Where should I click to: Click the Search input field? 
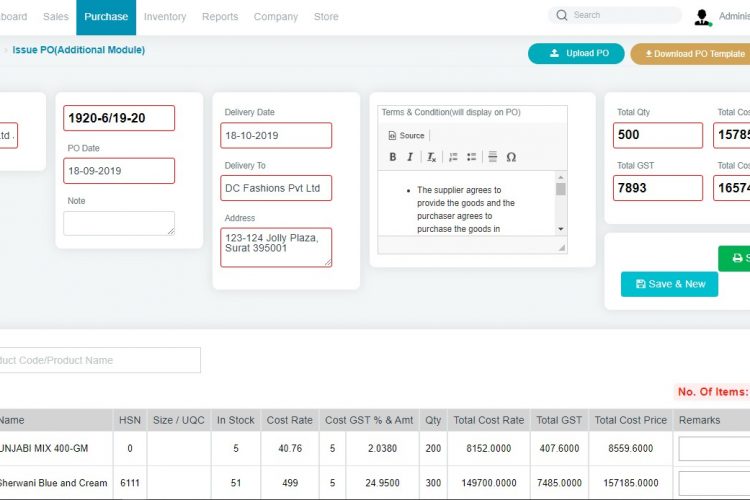pos(615,15)
